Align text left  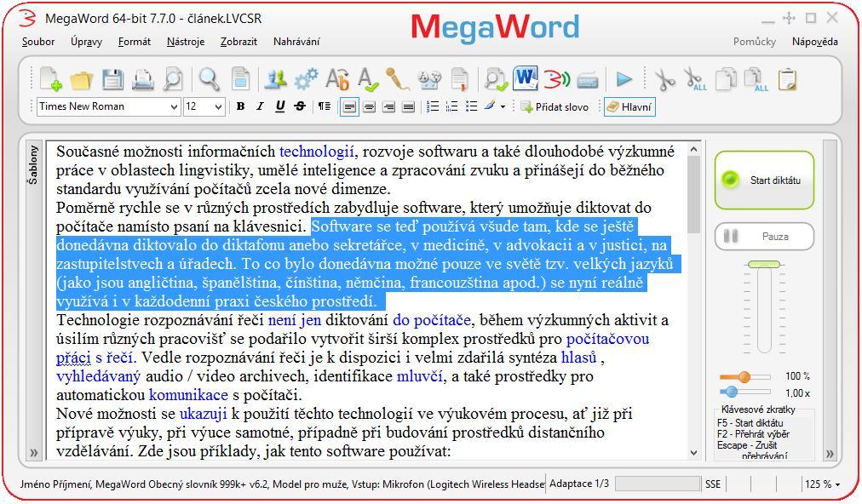pos(349,106)
